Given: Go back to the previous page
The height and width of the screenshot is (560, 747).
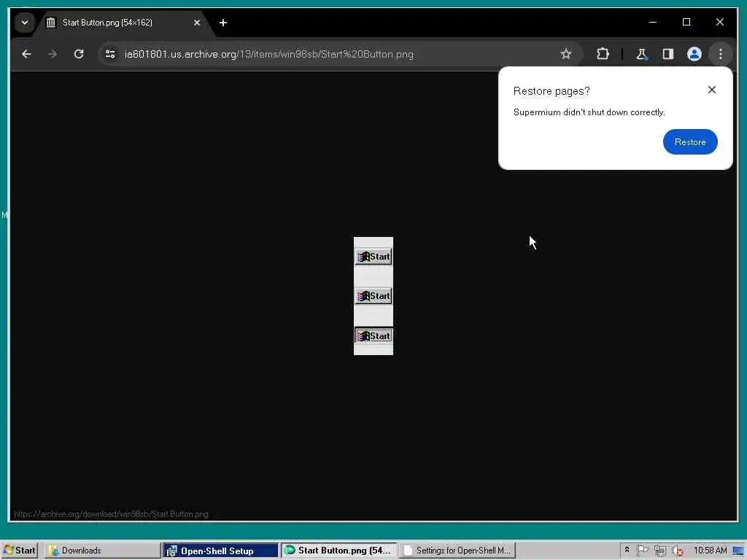Looking at the screenshot, I should [26, 54].
